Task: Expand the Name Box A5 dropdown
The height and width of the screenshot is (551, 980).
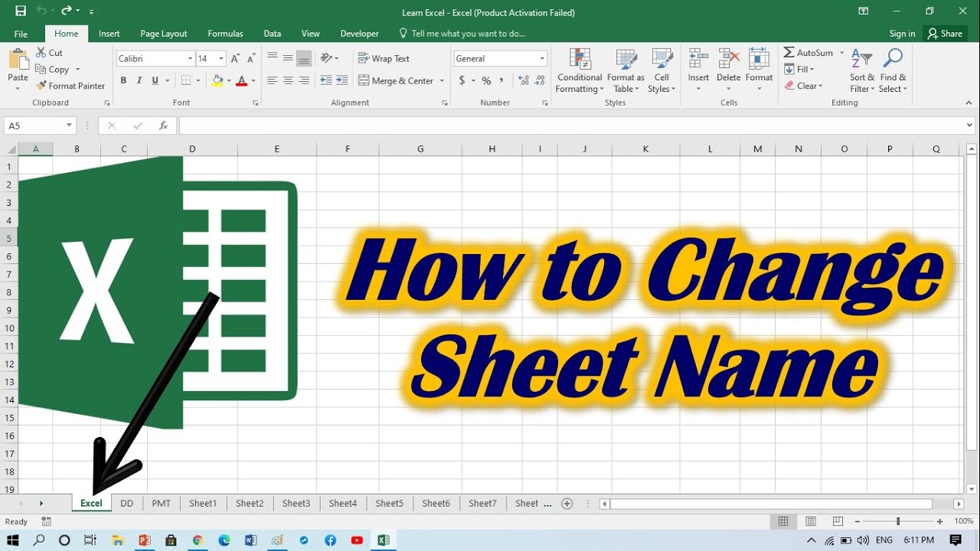Action: tap(69, 126)
